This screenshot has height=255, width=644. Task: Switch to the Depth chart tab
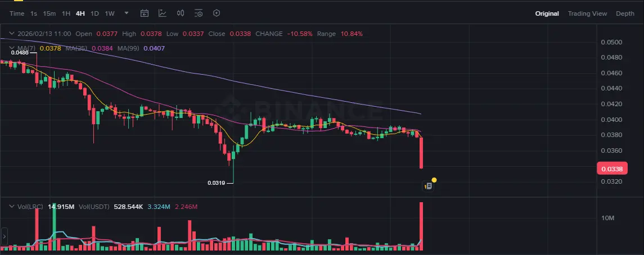coord(625,13)
